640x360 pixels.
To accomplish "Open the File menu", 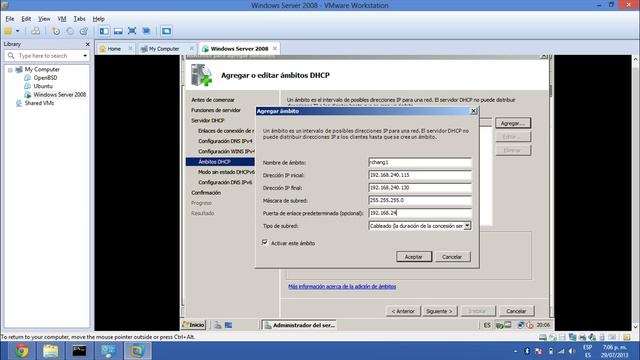I will [10, 19].
